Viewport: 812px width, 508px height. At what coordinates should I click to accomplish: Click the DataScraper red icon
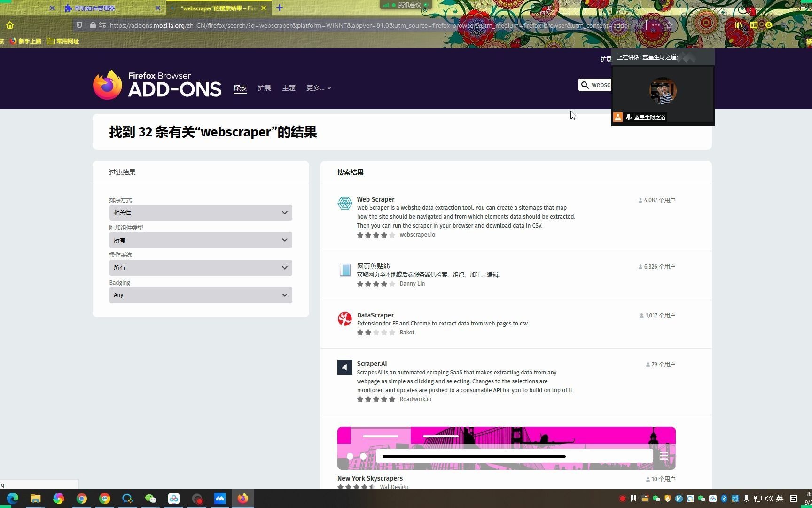(345, 319)
